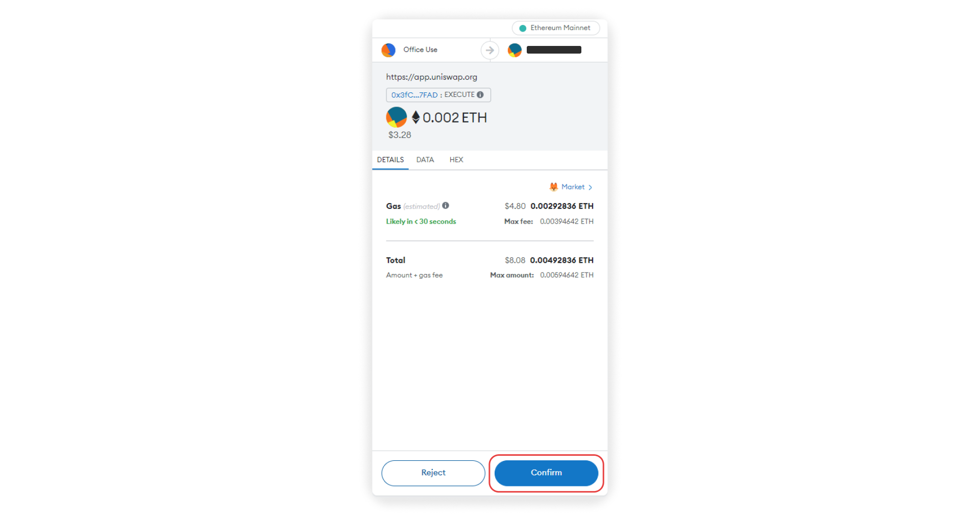Screen dimensions: 980x516
Task: Click the recipient account avatar icon
Action: pos(514,50)
